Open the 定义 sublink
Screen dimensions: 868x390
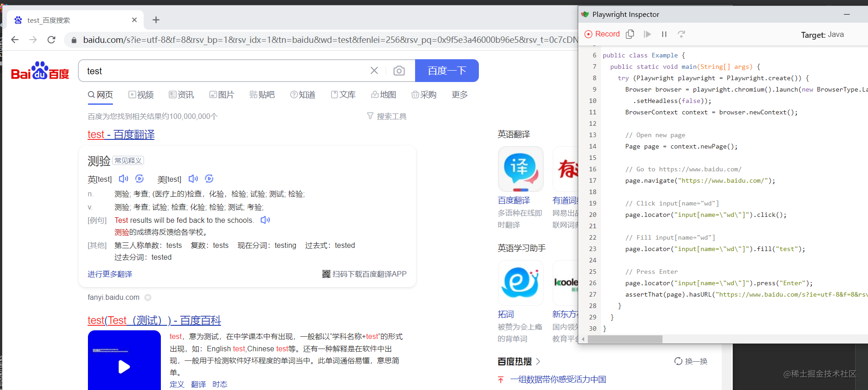tap(177, 384)
